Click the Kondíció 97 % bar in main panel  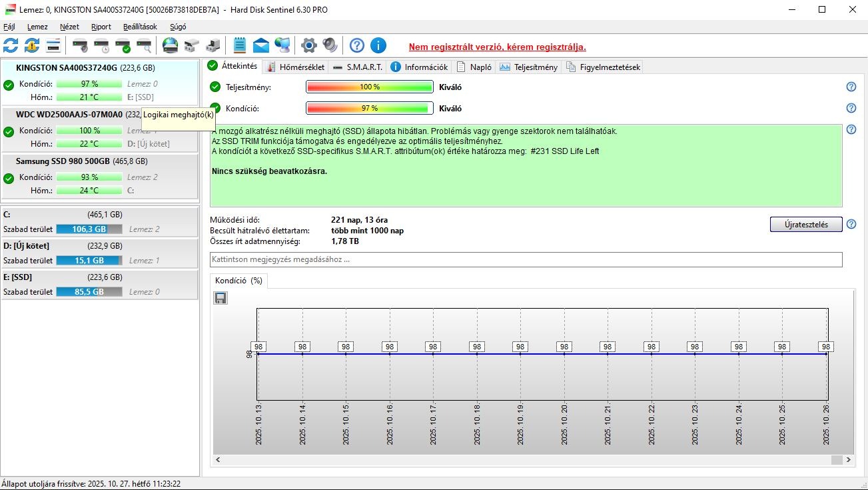(x=370, y=108)
